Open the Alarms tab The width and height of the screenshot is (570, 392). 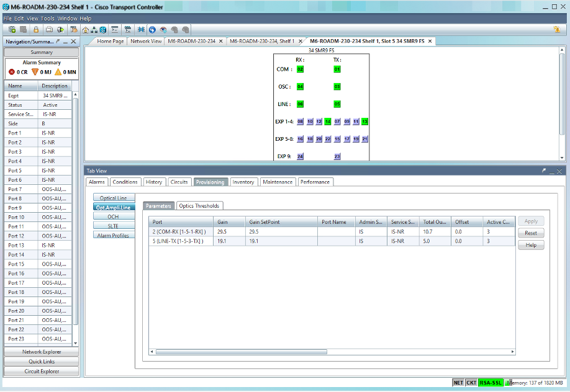(97, 182)
